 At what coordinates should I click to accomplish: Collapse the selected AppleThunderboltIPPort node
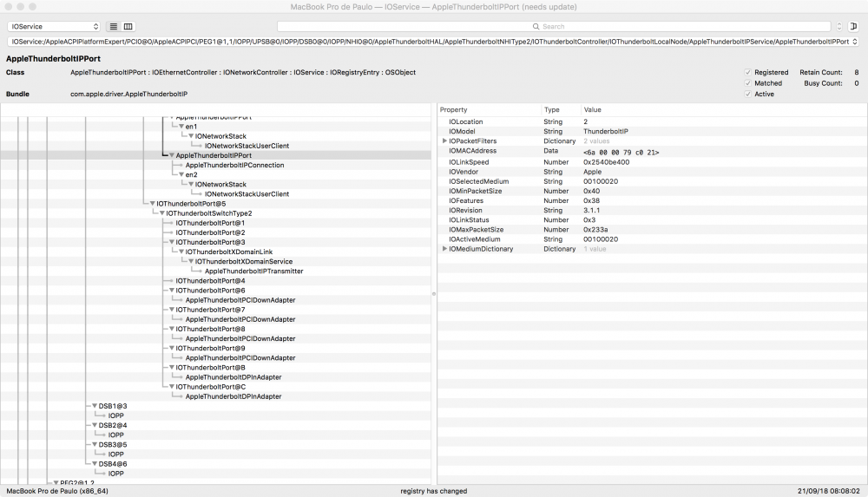coord(172,155)
